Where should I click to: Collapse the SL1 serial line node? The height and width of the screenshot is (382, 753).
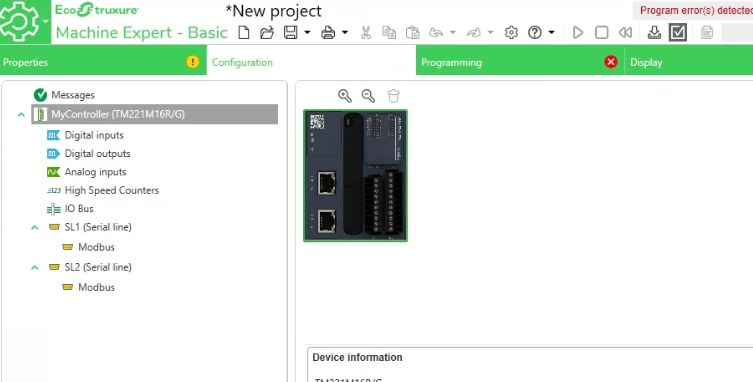[x=35, y=227]
